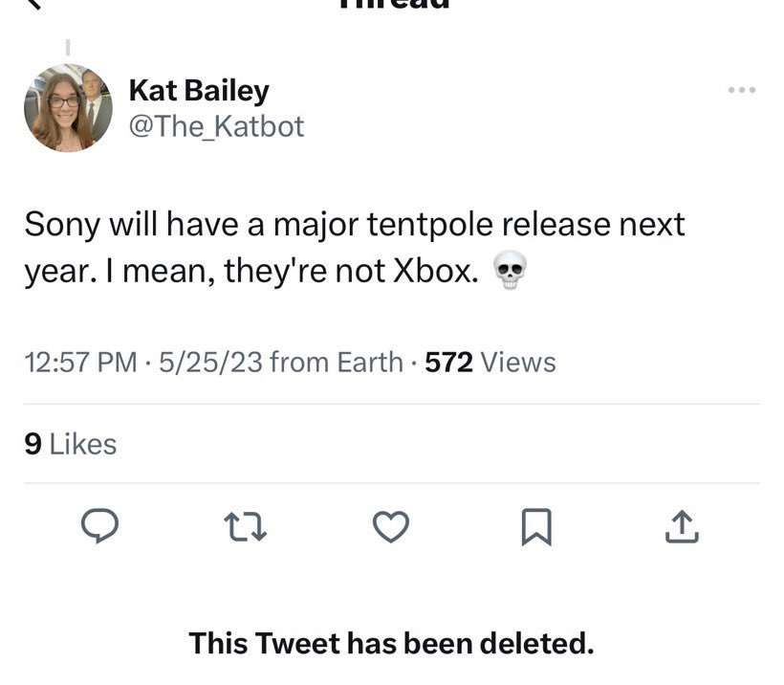Click the 'from Earth' location label

[x=337, y=362]
